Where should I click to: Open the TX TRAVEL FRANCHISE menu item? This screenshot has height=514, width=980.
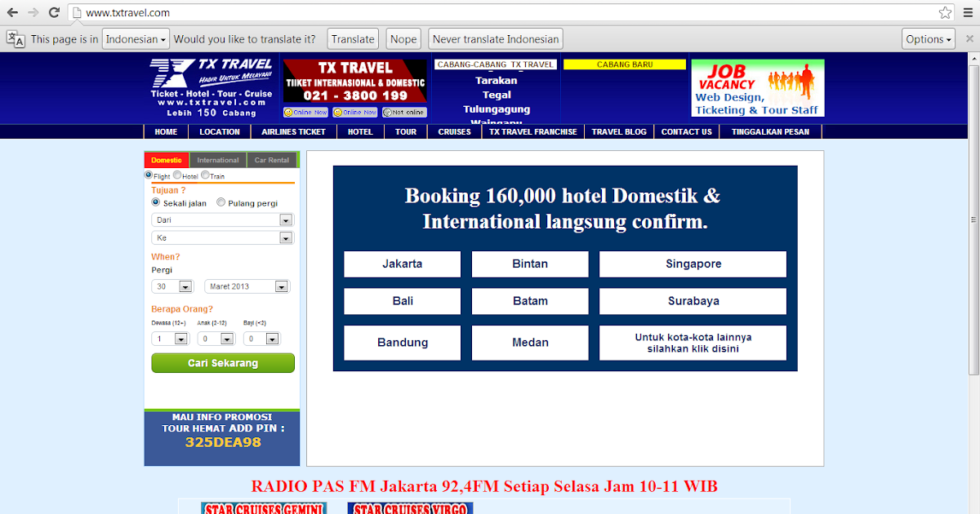click(x=532, y=131)
